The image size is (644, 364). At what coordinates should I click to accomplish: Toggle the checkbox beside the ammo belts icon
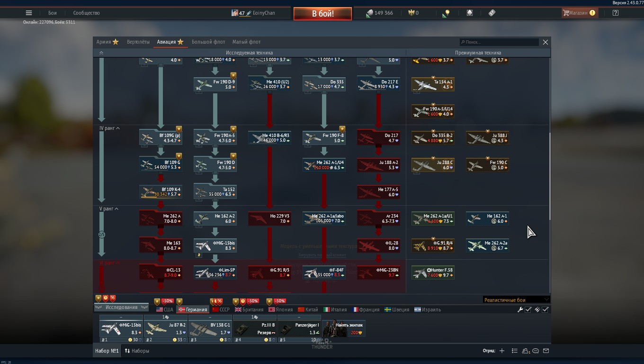[545, 309]
